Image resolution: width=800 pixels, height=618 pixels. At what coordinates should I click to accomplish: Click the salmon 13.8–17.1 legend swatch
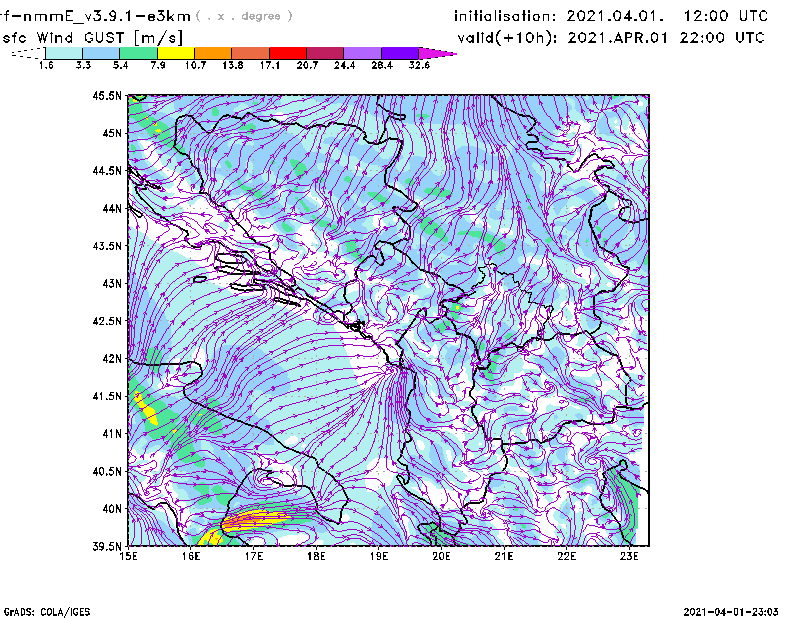(251, 53)
